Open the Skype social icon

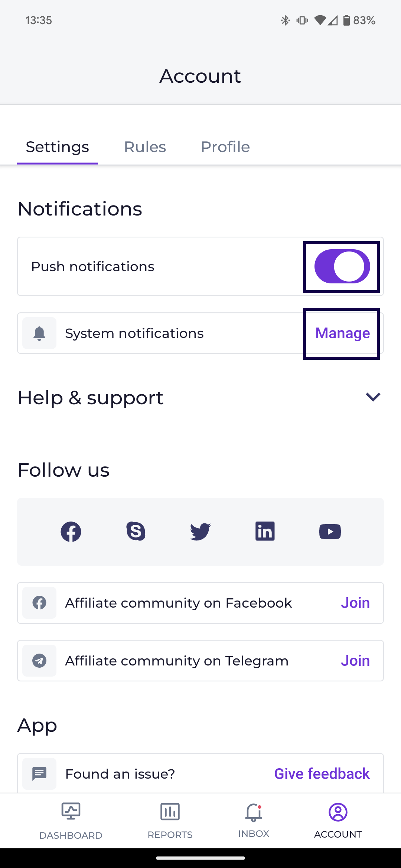(136, 531)
